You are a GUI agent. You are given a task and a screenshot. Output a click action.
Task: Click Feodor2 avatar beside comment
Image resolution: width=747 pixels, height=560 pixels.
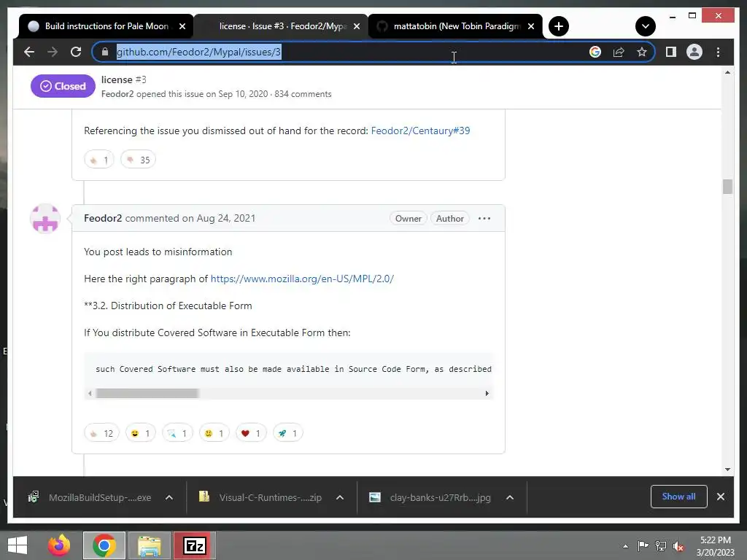coord(45,219)
